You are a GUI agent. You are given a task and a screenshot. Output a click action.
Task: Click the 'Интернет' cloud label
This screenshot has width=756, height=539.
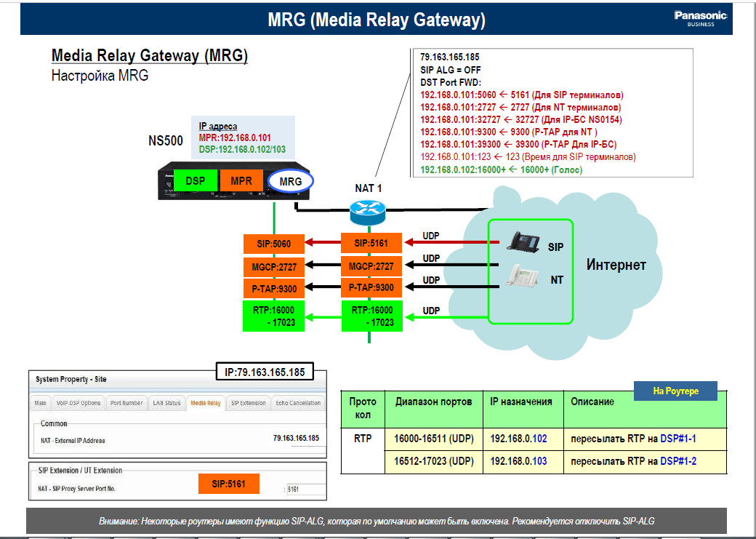pos(616,265)
